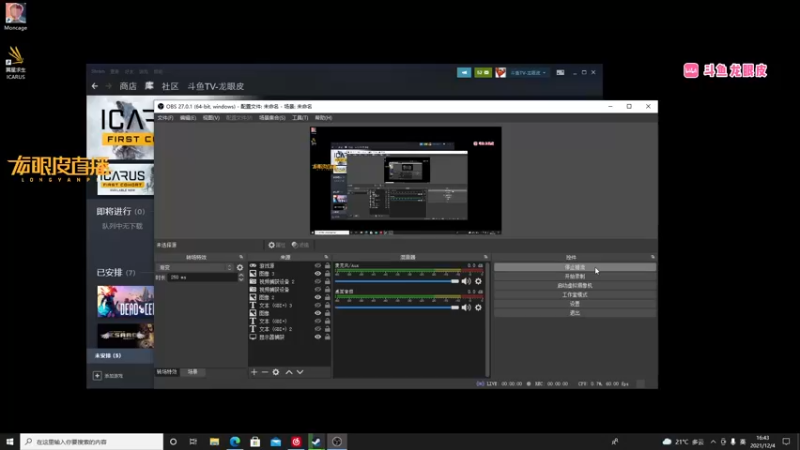The width and height of the screenshot is (800, 450).
Task: Pop out the scene transitions dock icon
Action: point(241,257)
